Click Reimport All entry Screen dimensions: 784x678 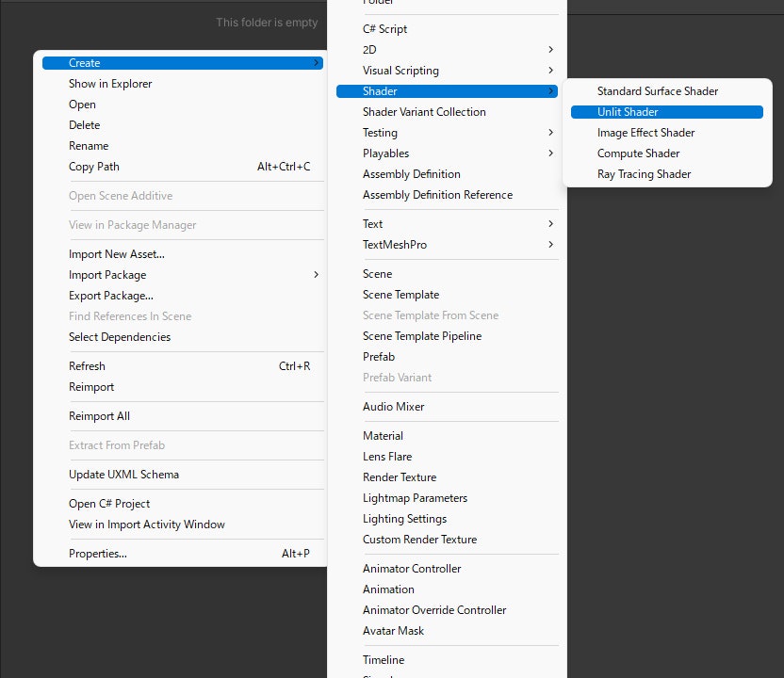[x=183, y=416]
